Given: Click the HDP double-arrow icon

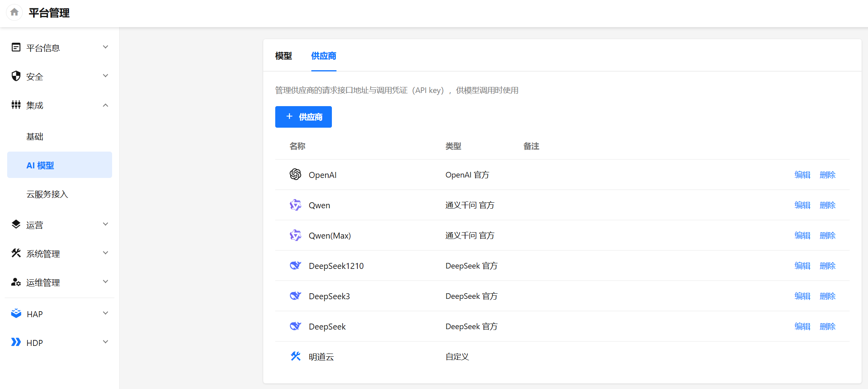Looking at the screenshot, I should click(x=16, y=342).
